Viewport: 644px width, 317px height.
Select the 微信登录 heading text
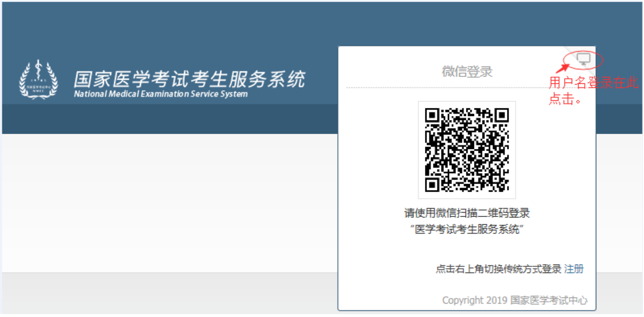pos(467,72)
